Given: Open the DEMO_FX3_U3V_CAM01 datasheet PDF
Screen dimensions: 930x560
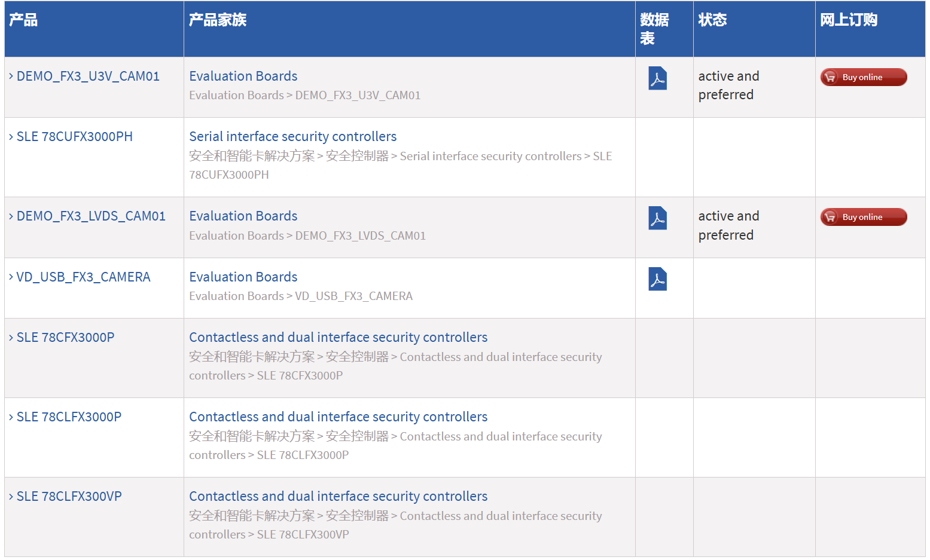Looking at the screenshot, I should coord(657,78).
